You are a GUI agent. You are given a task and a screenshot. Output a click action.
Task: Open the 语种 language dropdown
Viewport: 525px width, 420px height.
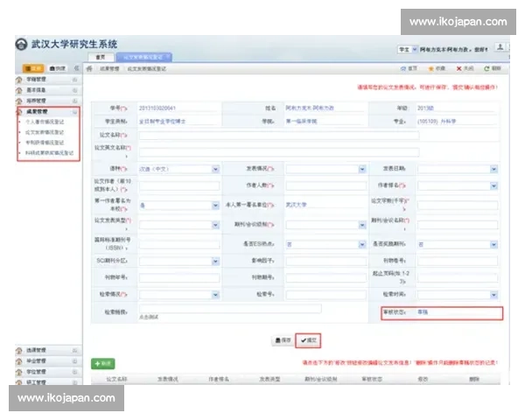coord(214,169)
